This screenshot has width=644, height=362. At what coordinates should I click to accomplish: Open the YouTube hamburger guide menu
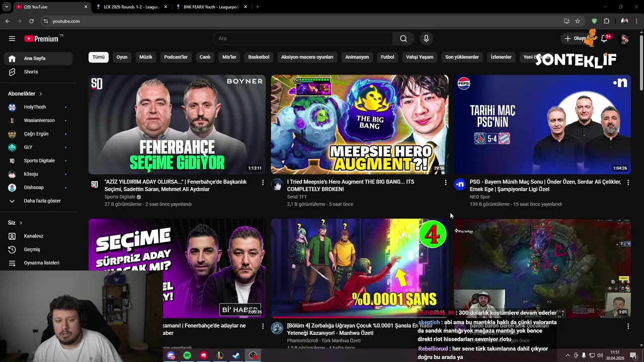pos(12,38)
